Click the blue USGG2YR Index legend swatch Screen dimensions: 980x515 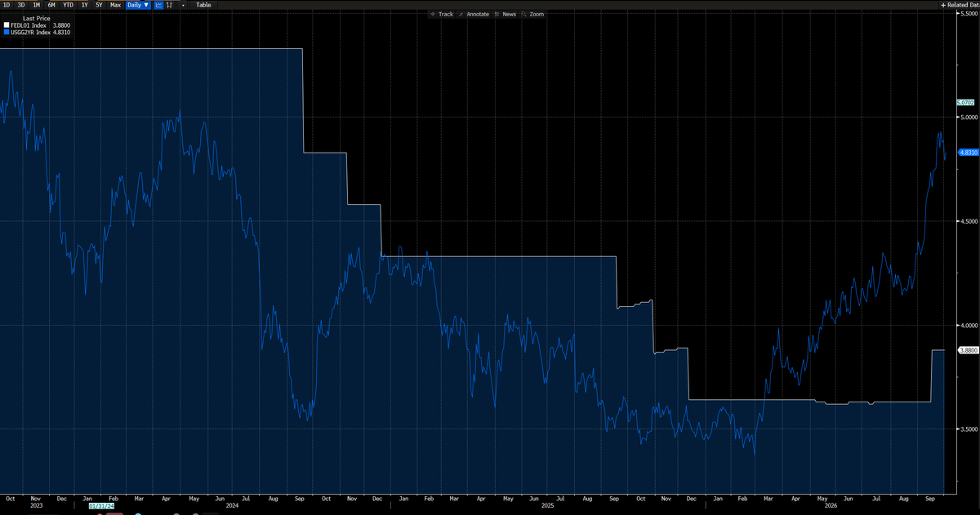pos(5,33)
